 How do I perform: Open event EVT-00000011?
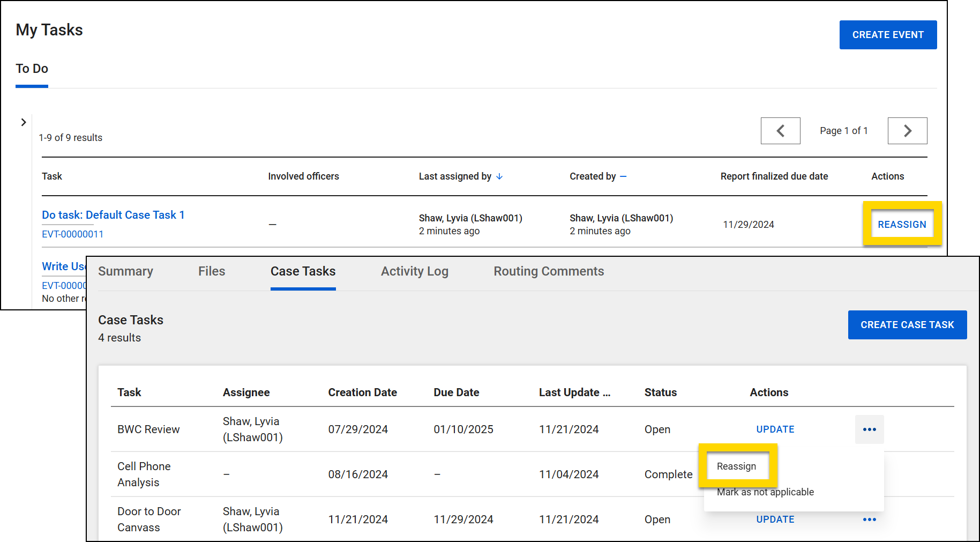[73, 234]
